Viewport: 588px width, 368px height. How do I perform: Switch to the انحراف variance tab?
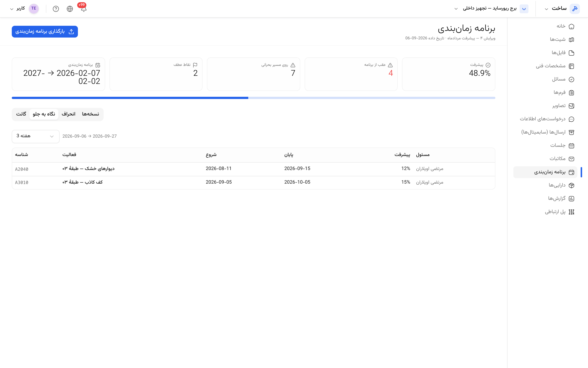pyautogui.click(x=69, y=114)
